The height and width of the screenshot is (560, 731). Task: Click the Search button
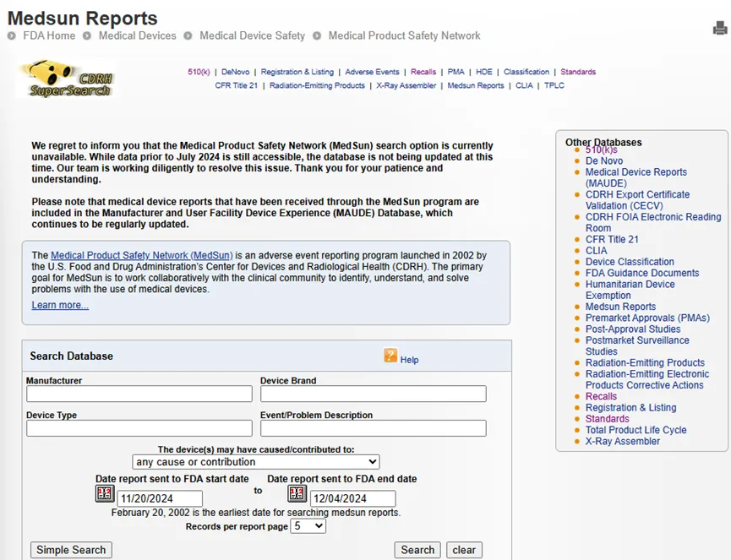coord(417,550)
